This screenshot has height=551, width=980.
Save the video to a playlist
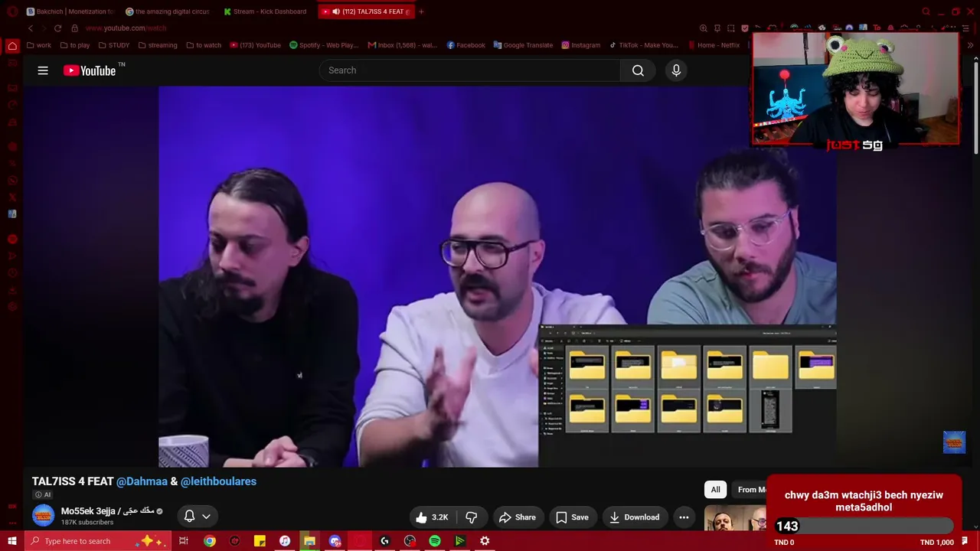click(x=572, y=517)
